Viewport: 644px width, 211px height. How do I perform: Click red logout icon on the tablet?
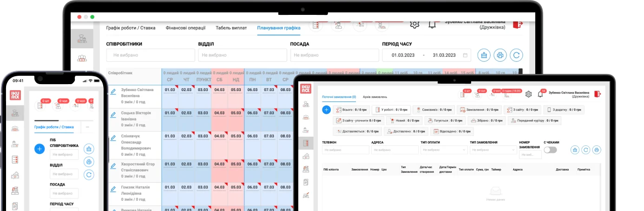coord(597,94)
